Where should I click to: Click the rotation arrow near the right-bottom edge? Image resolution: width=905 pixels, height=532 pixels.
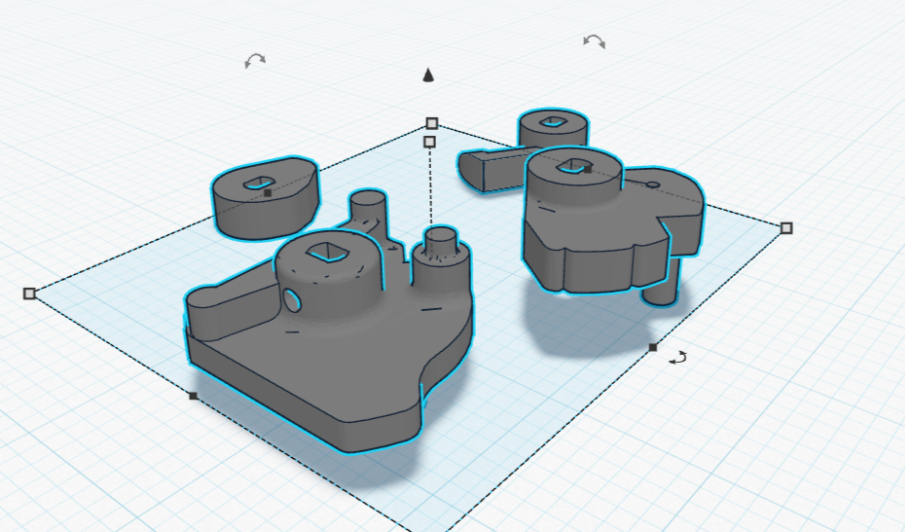tap(678, 358)
